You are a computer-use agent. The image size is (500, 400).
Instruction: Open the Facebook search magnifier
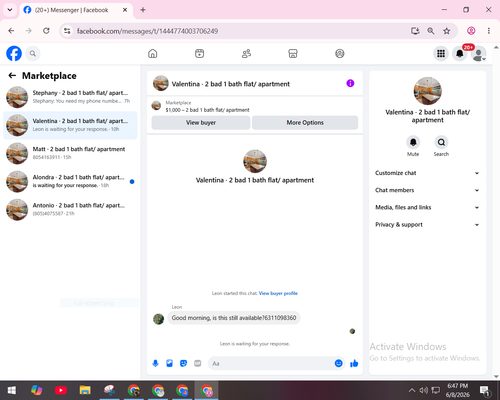click(x=33, y=53)
